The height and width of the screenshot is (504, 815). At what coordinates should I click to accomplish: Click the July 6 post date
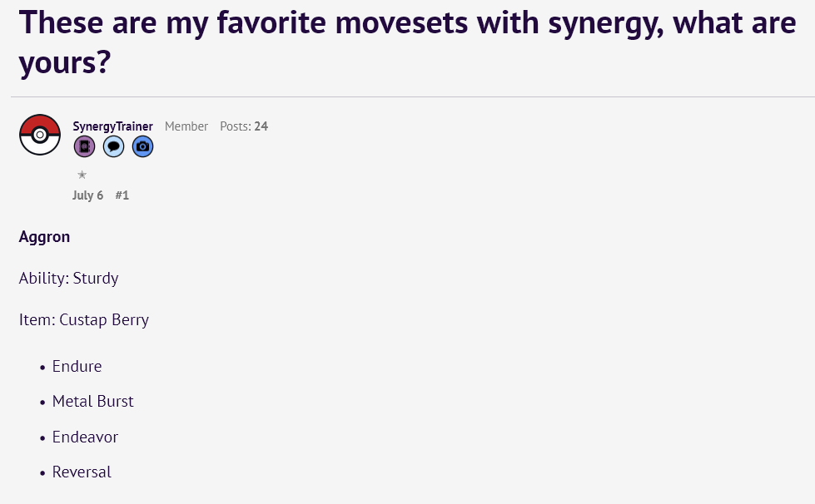pyautogui.click(x=88, y=195)
